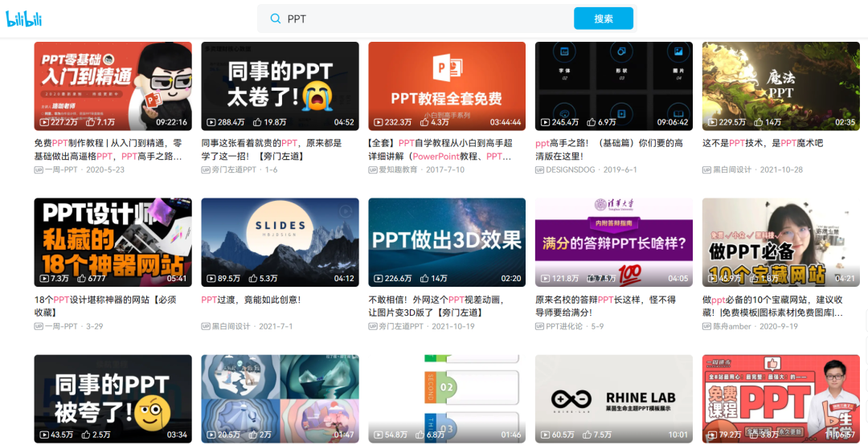
Task: Click the magnifier icon in search box
Action: [x=276, y=18]
